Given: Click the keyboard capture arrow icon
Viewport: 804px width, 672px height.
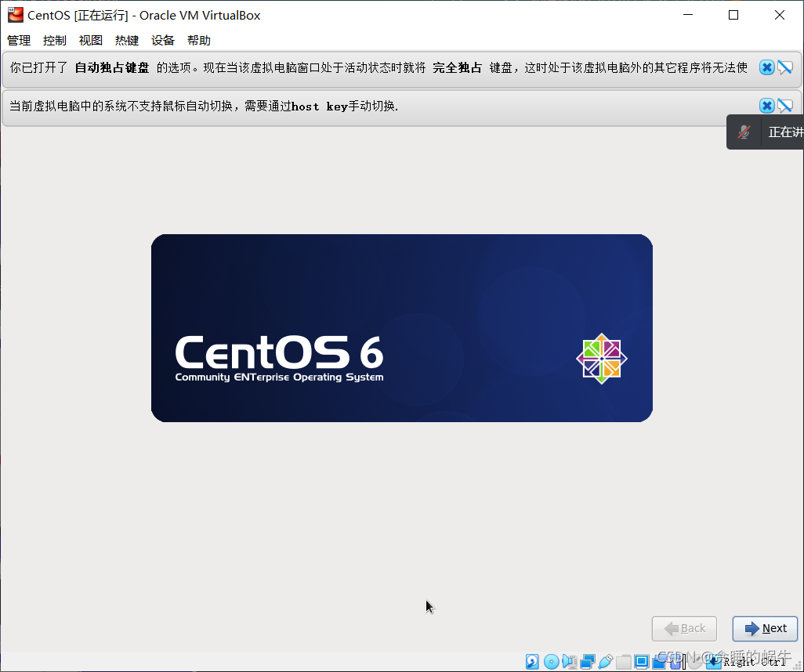Looking at the screenshot, I should [x=713, y=662].
